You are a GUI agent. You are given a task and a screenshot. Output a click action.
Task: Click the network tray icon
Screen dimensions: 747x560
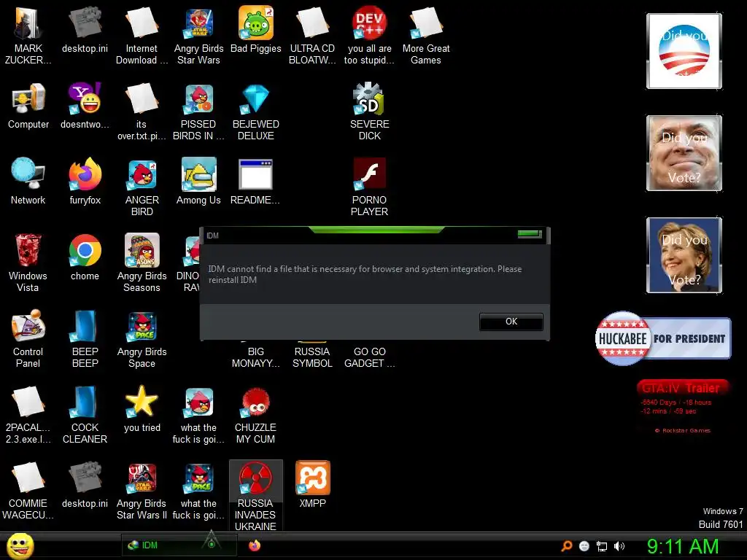coord(602,547)
